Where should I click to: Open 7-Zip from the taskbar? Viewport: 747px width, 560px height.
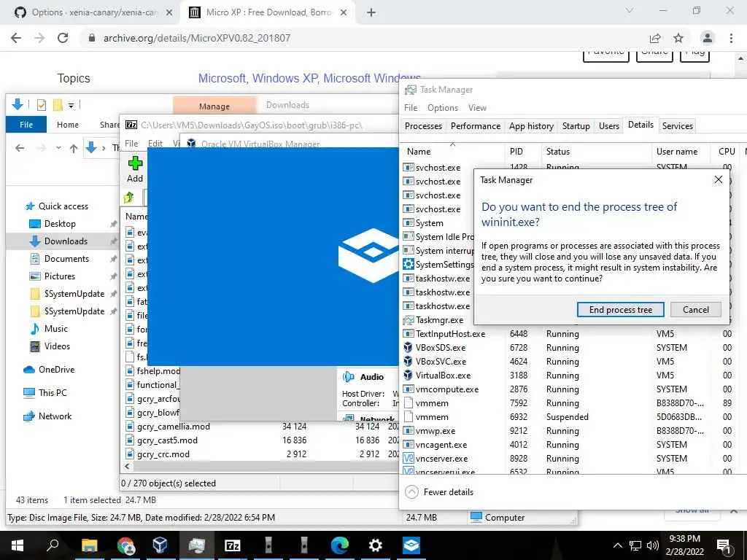point(233,545)
